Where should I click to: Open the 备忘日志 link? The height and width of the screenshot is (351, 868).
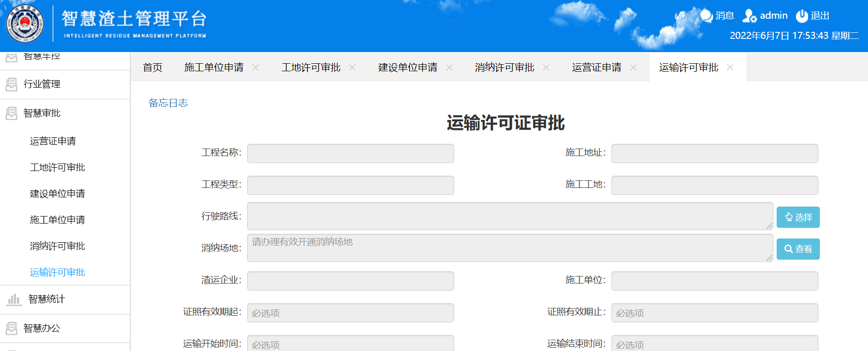[x=168, y=103]
